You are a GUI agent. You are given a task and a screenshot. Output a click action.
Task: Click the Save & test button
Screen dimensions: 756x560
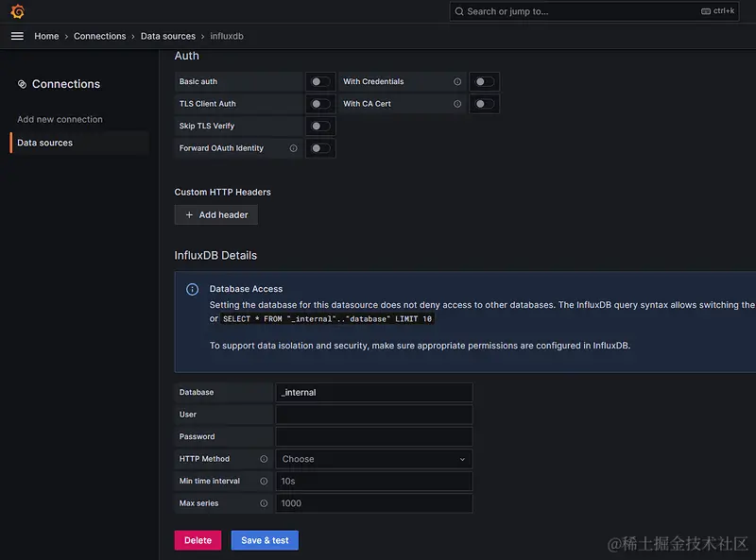(265, 540)
